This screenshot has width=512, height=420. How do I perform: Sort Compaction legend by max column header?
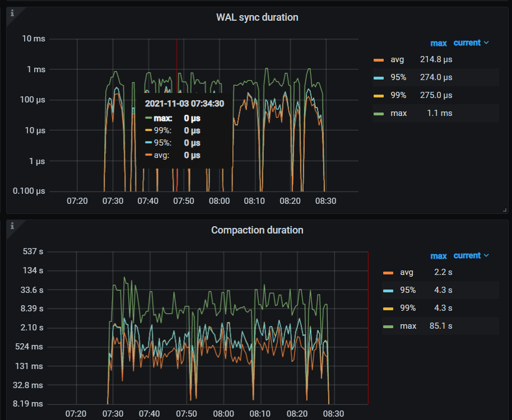pos(438,256)
